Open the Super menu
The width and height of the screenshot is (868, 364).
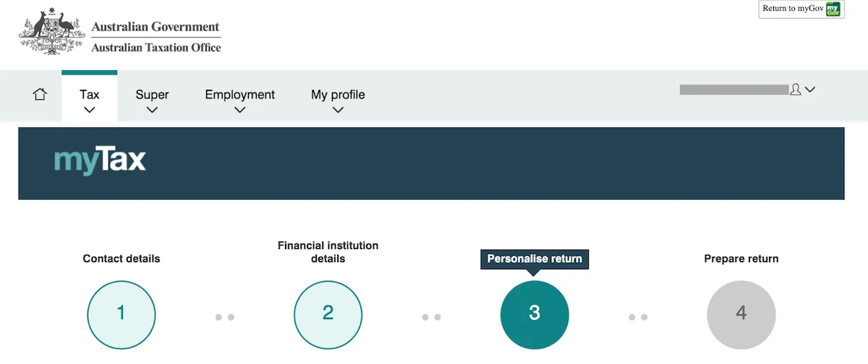(x=152, y=95)
